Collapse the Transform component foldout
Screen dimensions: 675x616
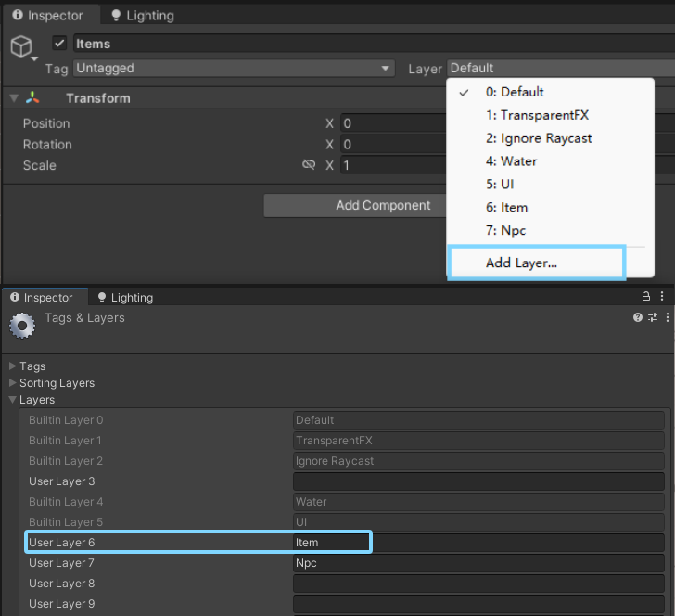[x=14, y=98]
